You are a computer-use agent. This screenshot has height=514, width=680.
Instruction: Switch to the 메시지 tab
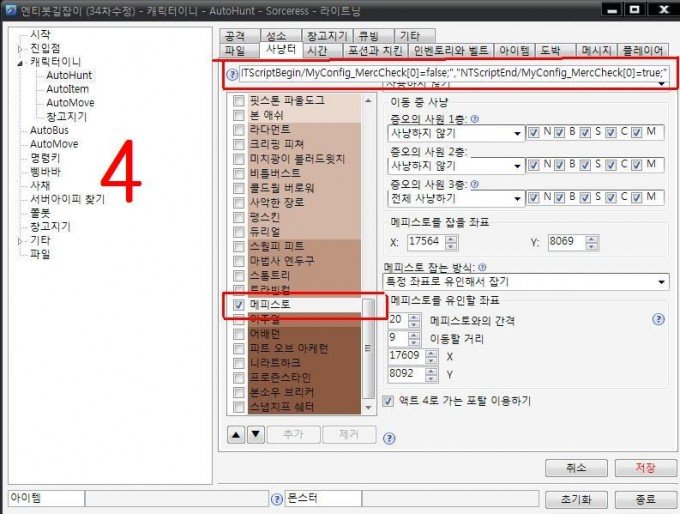click(x=597, y=51)
